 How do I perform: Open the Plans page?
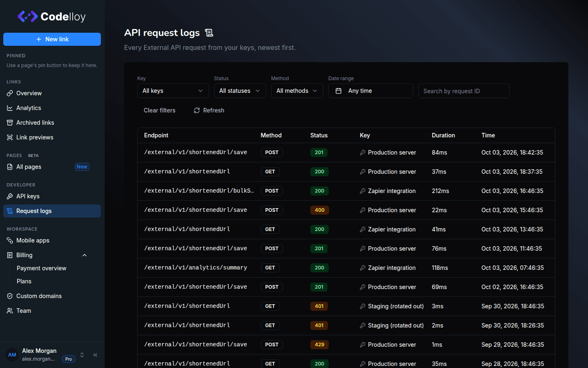coord(24,281)
